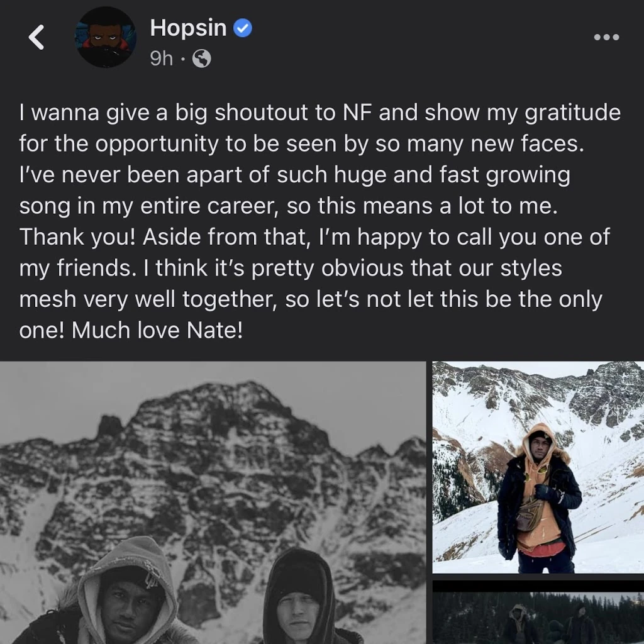Tap the blue verified badge
Viewport: 644px width, 644px height.
pos(243,28)
